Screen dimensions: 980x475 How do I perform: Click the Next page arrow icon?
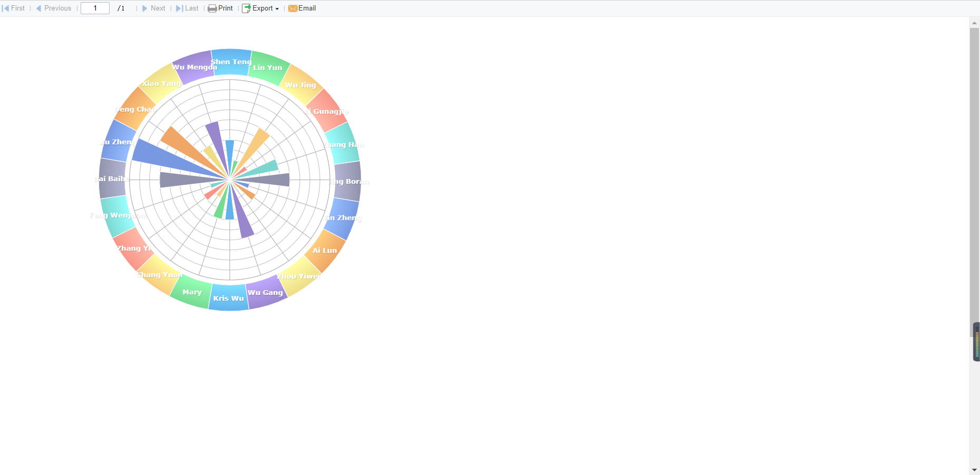tap(145, 8)
